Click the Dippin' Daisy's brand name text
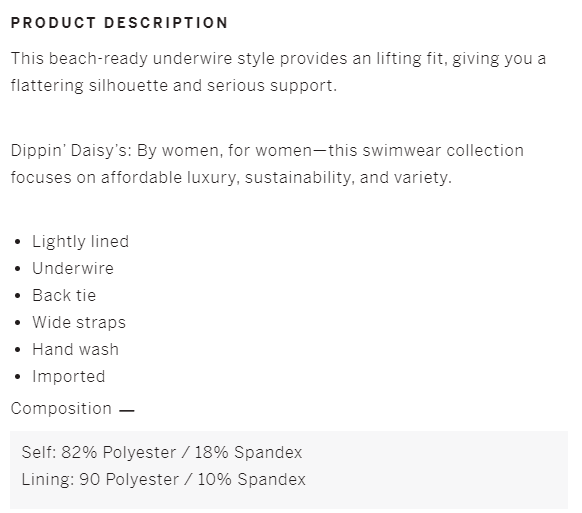This screenshot has height=513, width=582. 69,151
